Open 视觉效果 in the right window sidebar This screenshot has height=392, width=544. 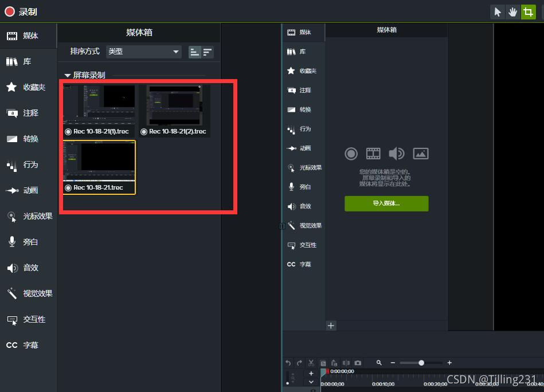click(304, 225)
